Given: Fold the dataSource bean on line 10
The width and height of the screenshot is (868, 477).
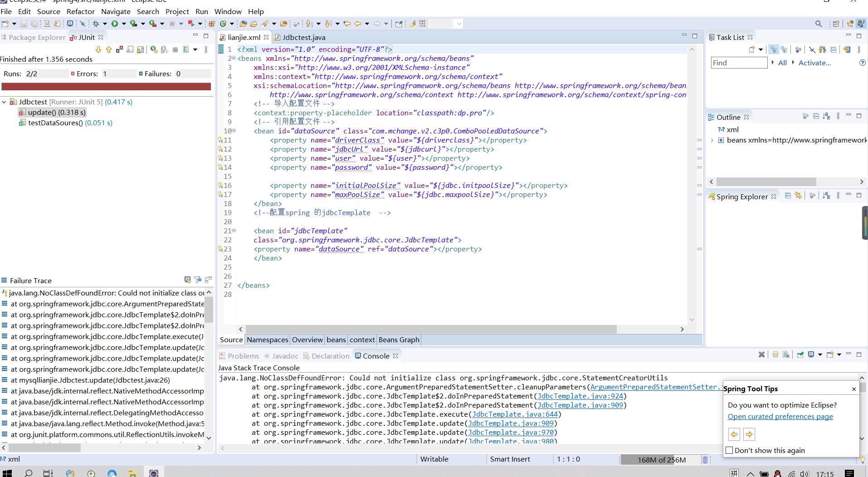Looking at the screenshot, I should pyautogui.click(x=234, y=131).
